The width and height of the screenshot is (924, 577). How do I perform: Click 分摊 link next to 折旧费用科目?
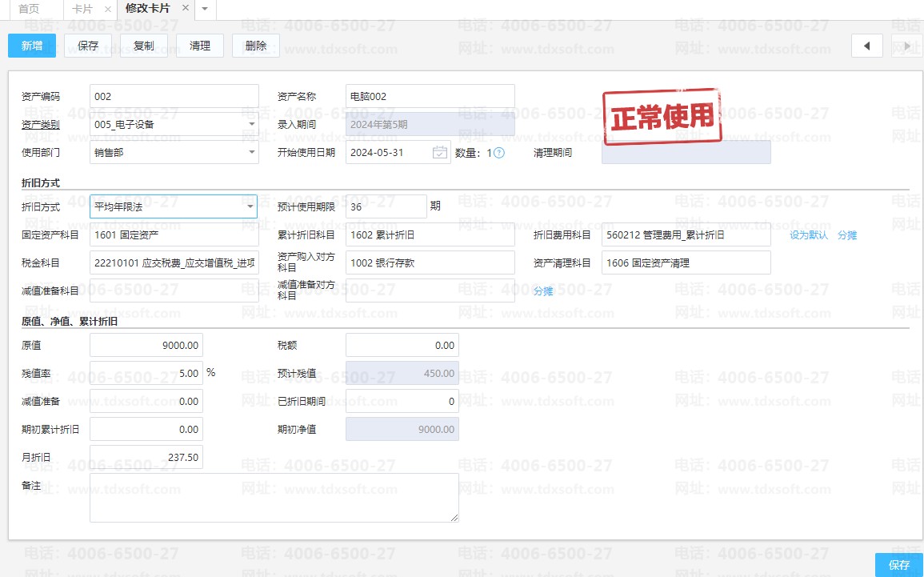click(847, 235)
